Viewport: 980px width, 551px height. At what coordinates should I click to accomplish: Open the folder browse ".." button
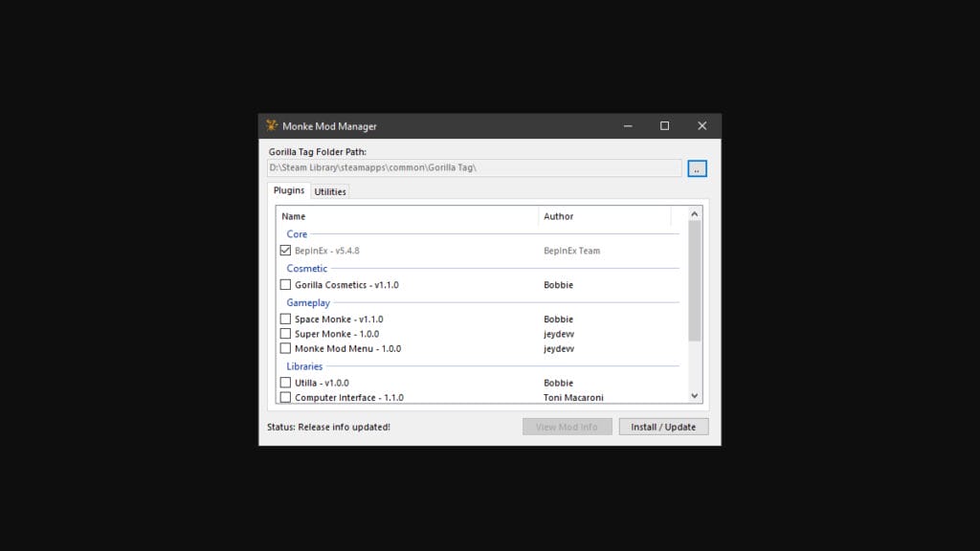point(697,167)
